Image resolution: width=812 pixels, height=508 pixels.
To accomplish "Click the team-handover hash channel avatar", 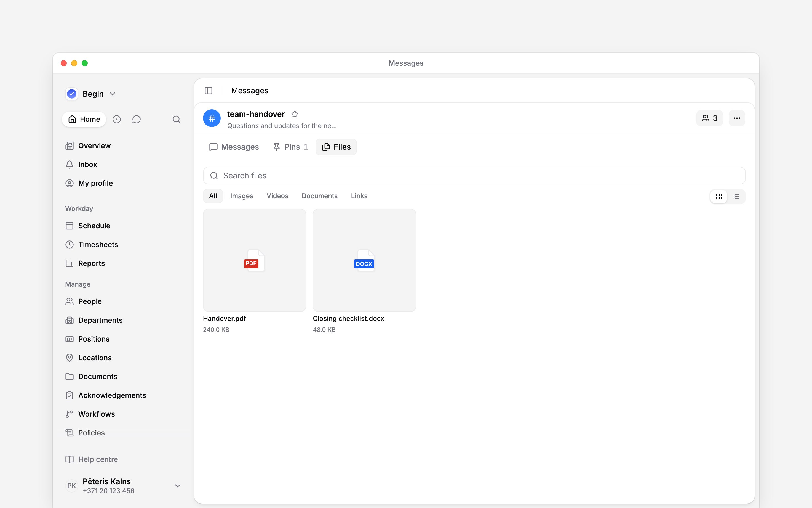I will [x=212, y=118].
